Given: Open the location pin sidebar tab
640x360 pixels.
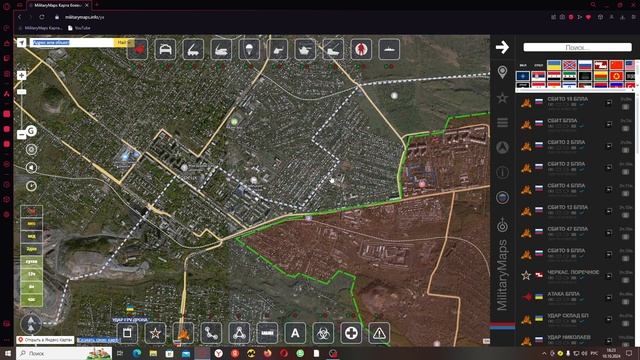Looking at the screenshot, I should (502, 72).
